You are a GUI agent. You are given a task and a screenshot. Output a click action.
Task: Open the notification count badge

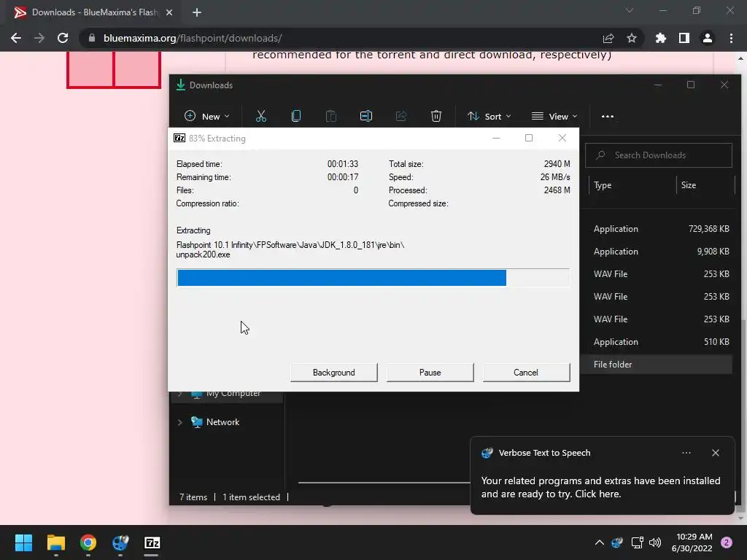(x=727, y=542)
